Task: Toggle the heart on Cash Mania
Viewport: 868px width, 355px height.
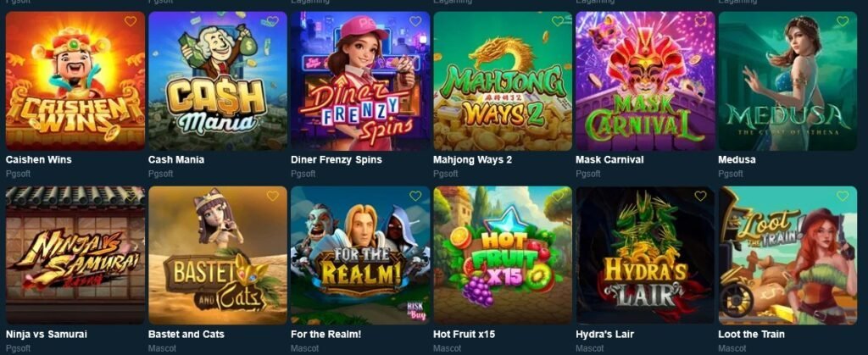Action: click(x=272, y=21)
